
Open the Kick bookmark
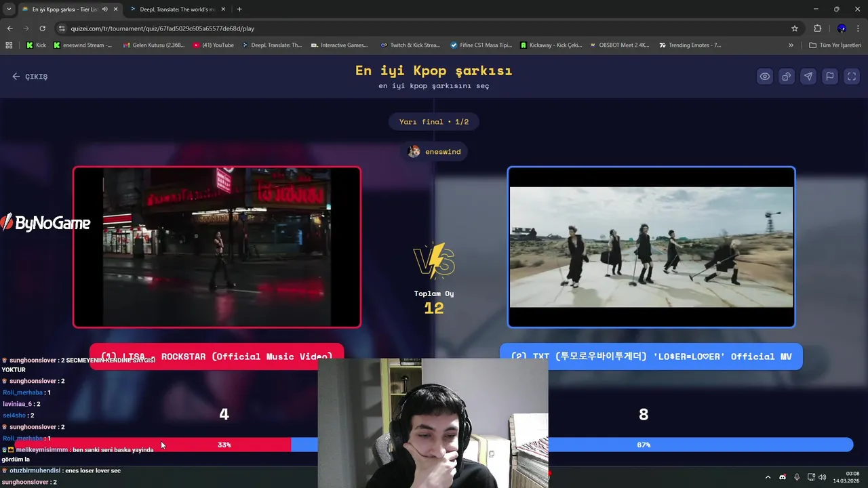(36, 45)
